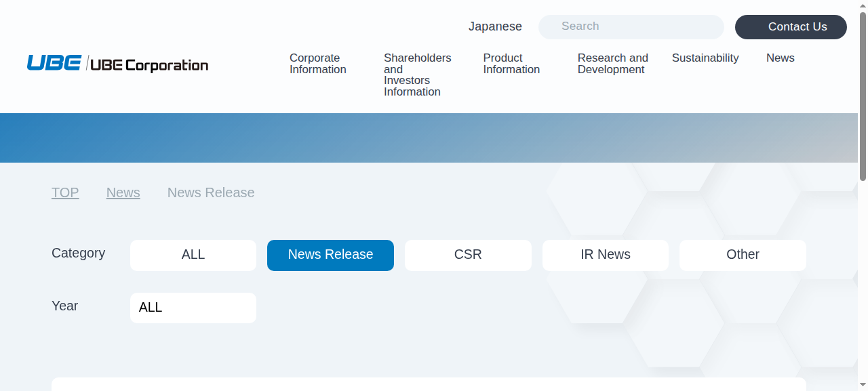Select the ALL category filter

193,255
